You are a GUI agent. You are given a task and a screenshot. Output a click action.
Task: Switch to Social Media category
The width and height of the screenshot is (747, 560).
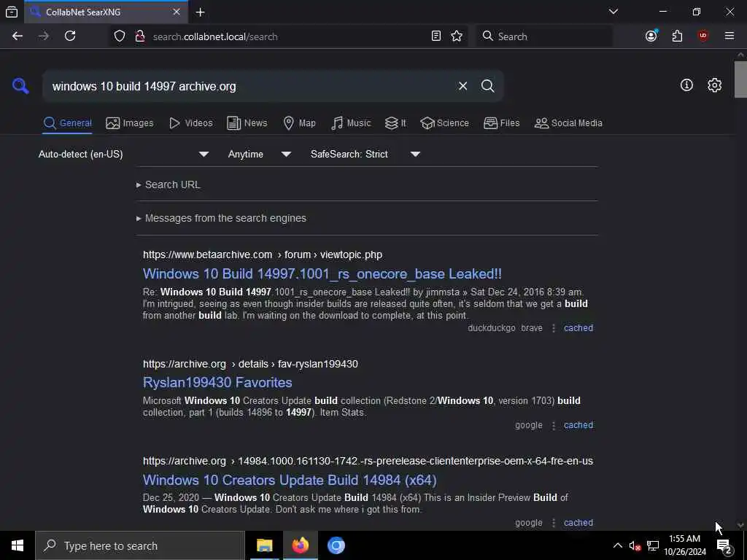coord(568,122)
